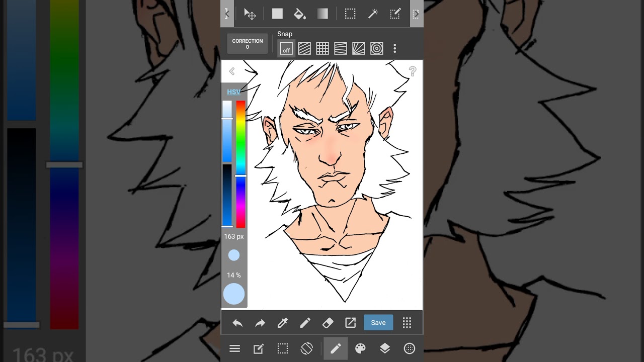Enable concentric circles snap guide
Screen dimensions: 644x362
pyautogui.click(x=377, y=49)
